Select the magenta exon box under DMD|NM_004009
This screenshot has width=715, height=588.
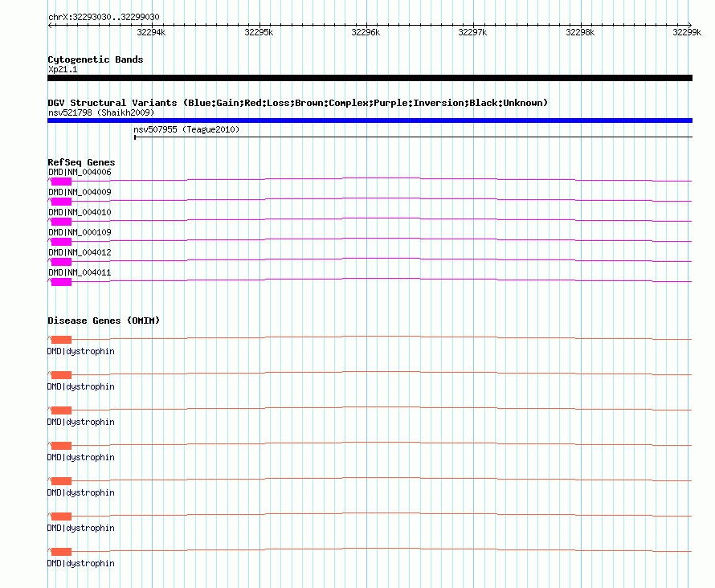coord(62,202)
